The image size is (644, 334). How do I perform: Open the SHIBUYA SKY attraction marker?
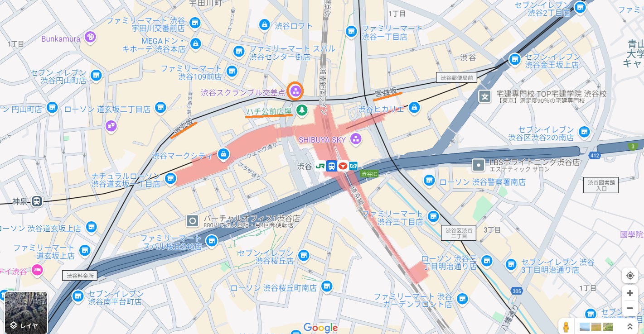pyautogui.click(x=356, y=139)
